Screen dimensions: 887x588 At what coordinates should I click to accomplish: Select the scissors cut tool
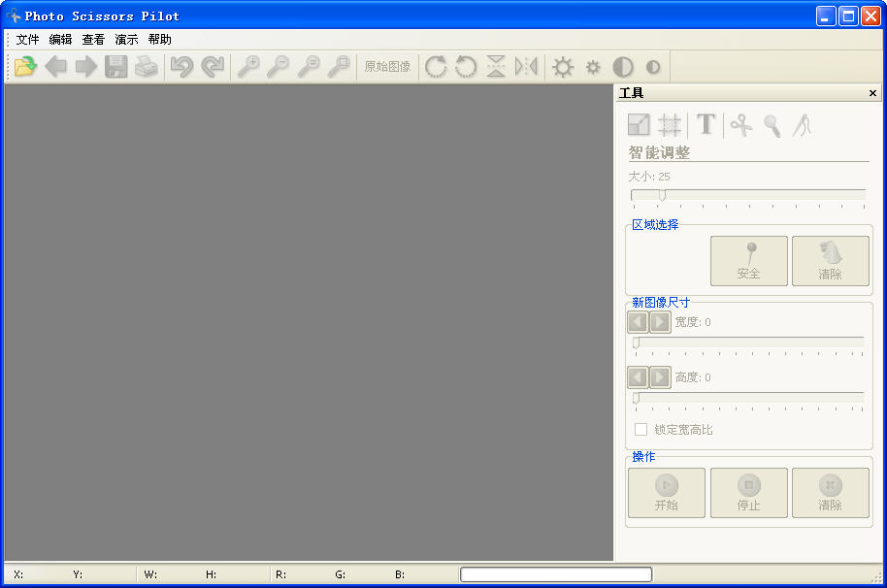click(x=741, y=125)
